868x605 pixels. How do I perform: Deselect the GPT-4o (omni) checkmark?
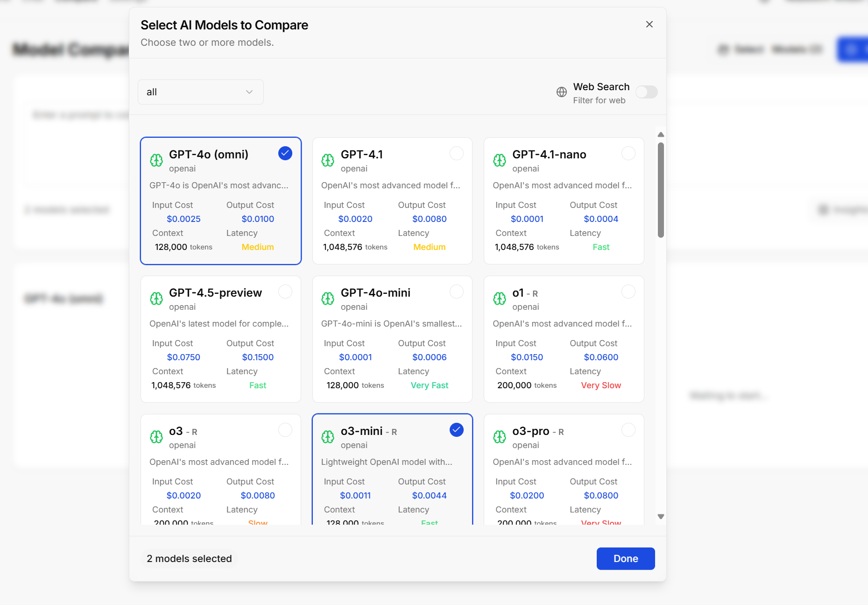point(285,153)
